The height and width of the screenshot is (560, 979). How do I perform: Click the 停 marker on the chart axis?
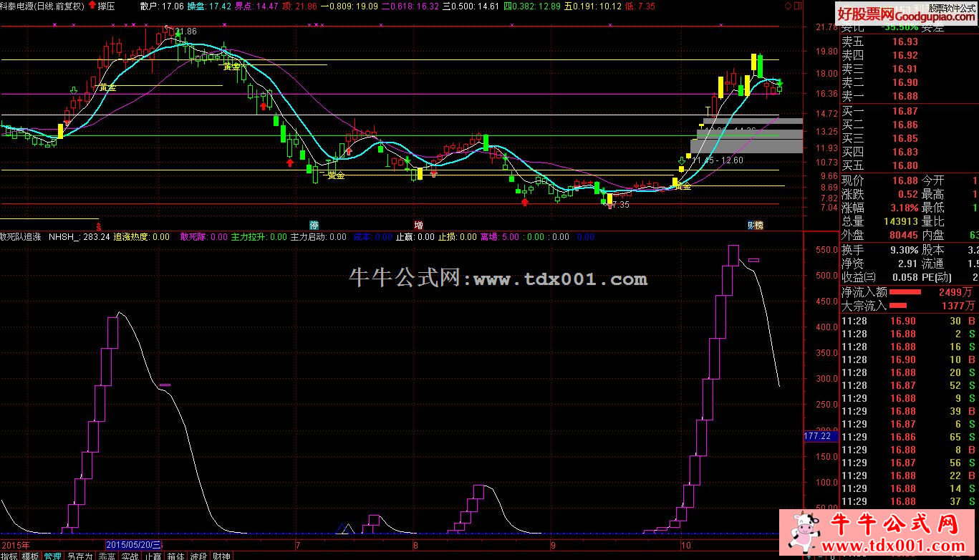(x=314, y=224)
